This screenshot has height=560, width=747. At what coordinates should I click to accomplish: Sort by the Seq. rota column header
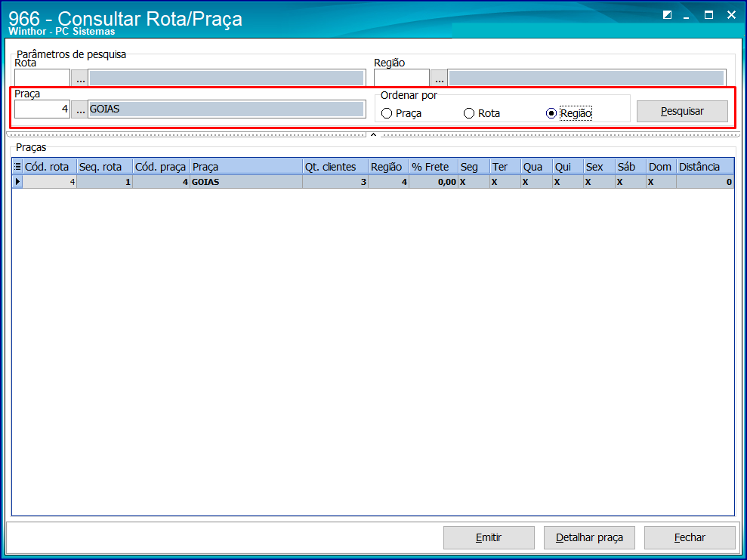tap(104, 167)
